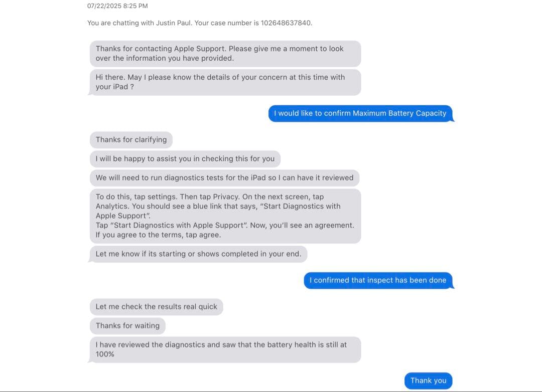
Task: Click the blue "Thank you" bubble
Action: 428,380
